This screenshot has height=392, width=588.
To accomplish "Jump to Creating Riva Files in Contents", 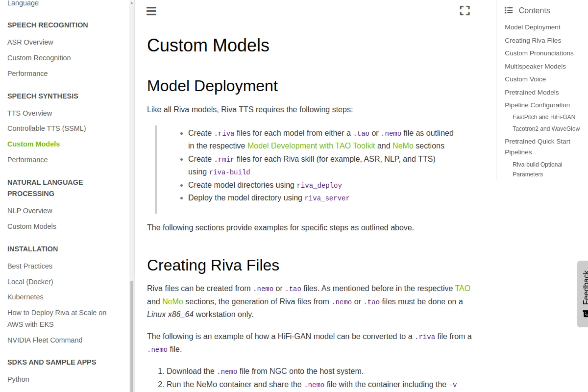I will click(532, 40).
